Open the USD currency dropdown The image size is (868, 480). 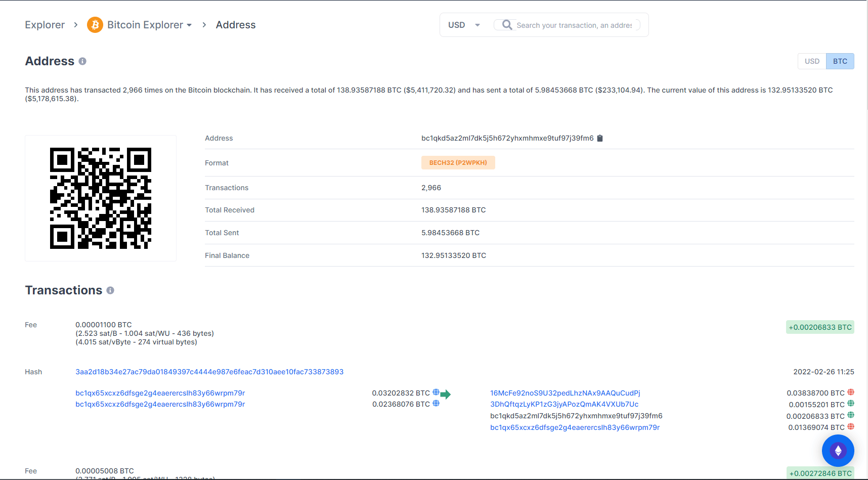pyautogui.click(x=464, y=25)
